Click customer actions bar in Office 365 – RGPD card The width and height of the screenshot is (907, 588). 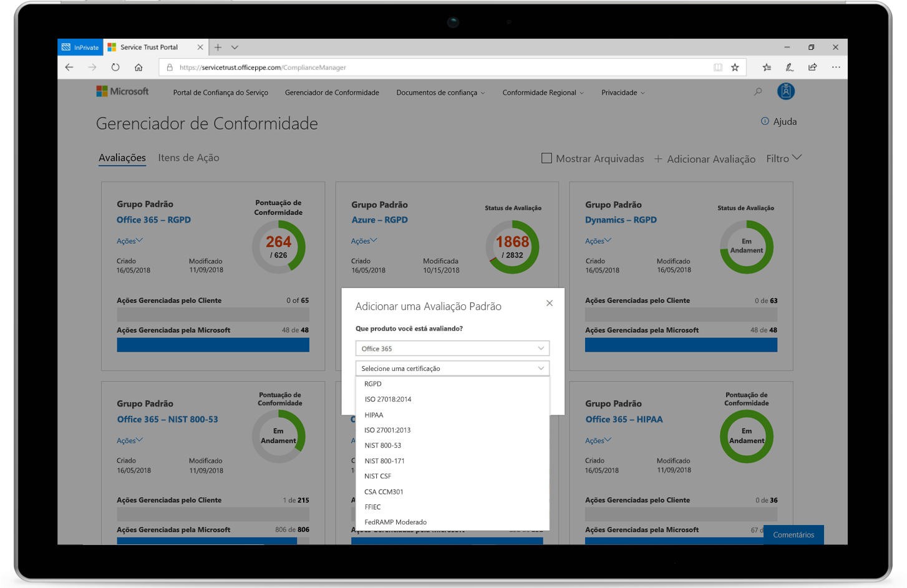click(213, 314)
